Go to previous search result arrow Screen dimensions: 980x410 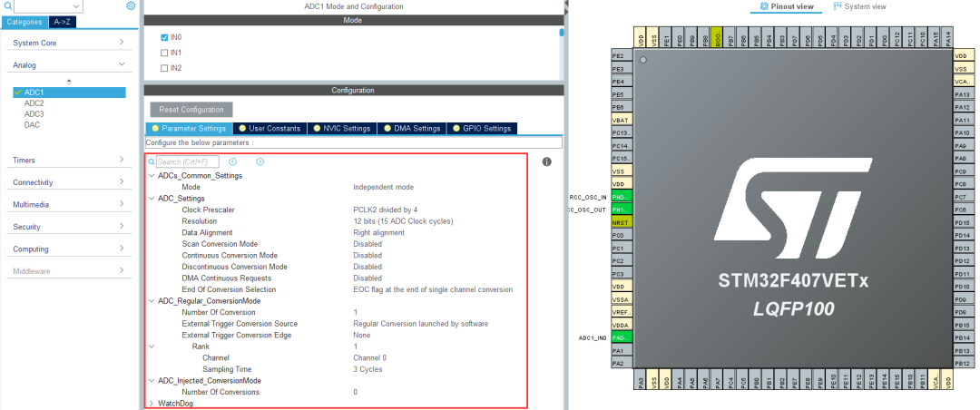click(232, 161)
